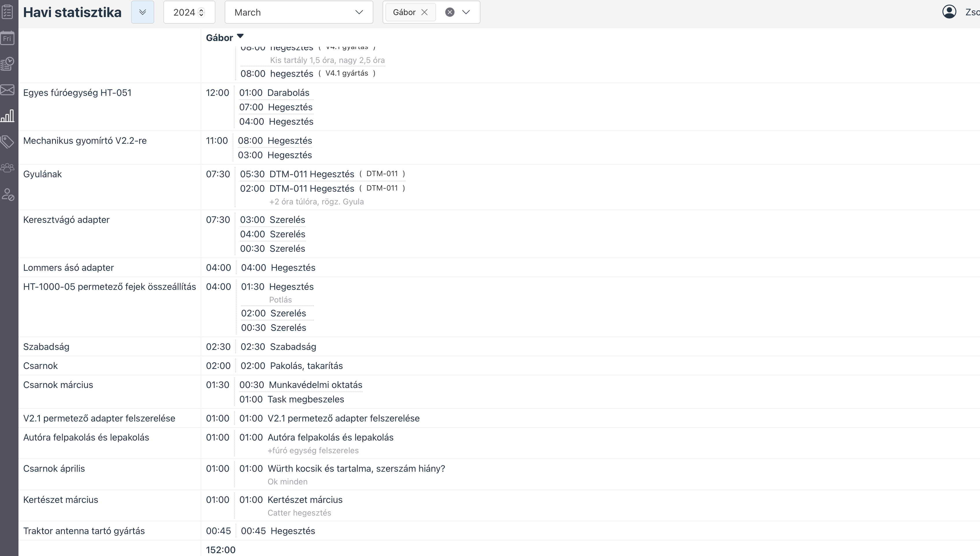The height and width of the screenshot is (556, 980).
Task: Open the blocked user sidebar icon
Action: [8, 194]
